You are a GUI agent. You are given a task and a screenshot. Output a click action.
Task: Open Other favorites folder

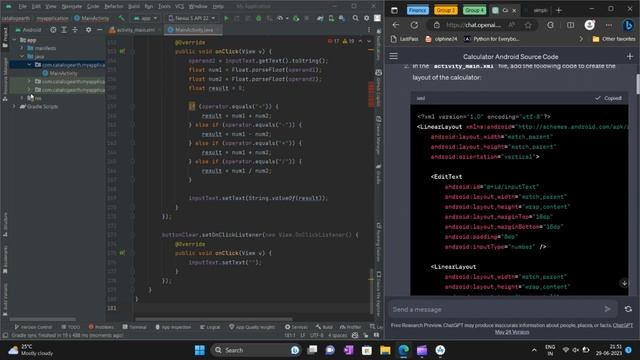[614, 39]
